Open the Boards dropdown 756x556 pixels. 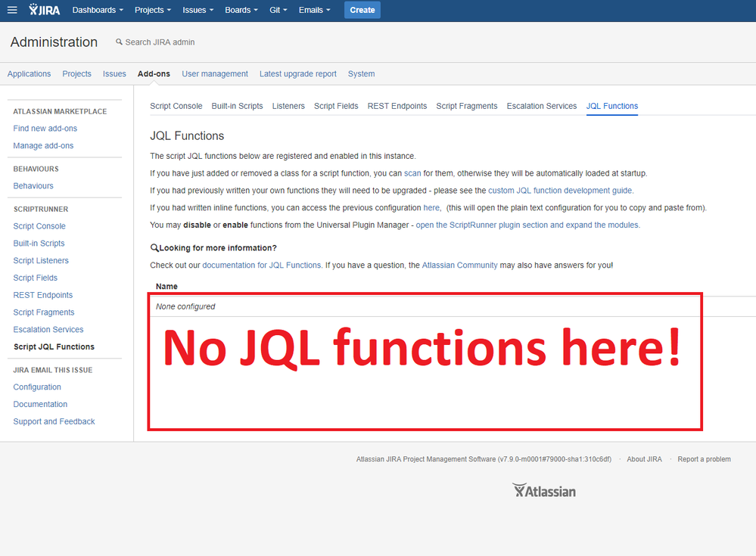[x=241, y=10]
